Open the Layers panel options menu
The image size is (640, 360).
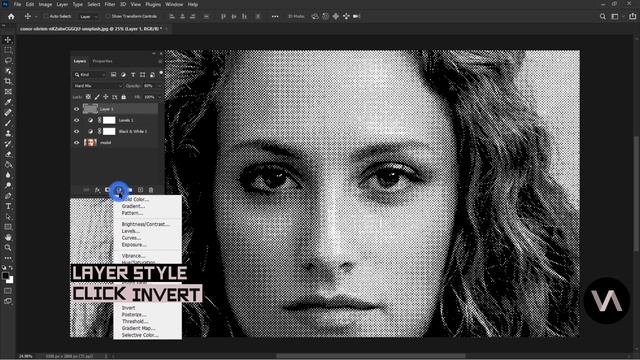point(160,61)
